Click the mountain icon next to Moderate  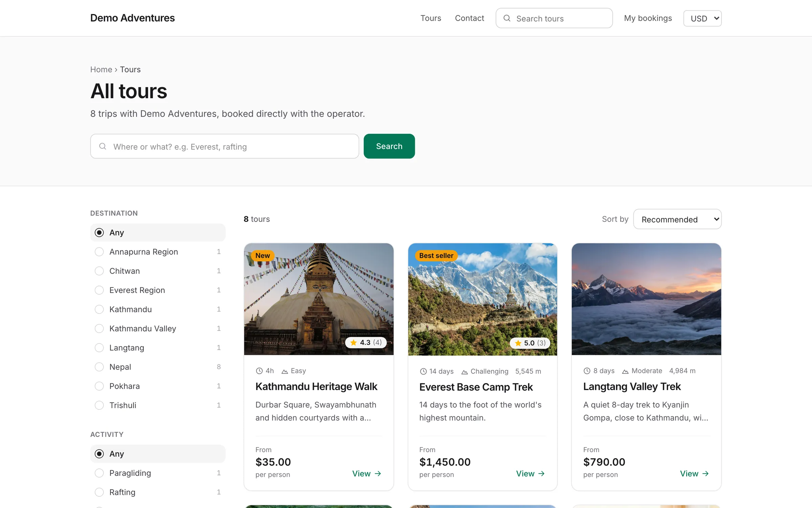(x=625, y=371)
